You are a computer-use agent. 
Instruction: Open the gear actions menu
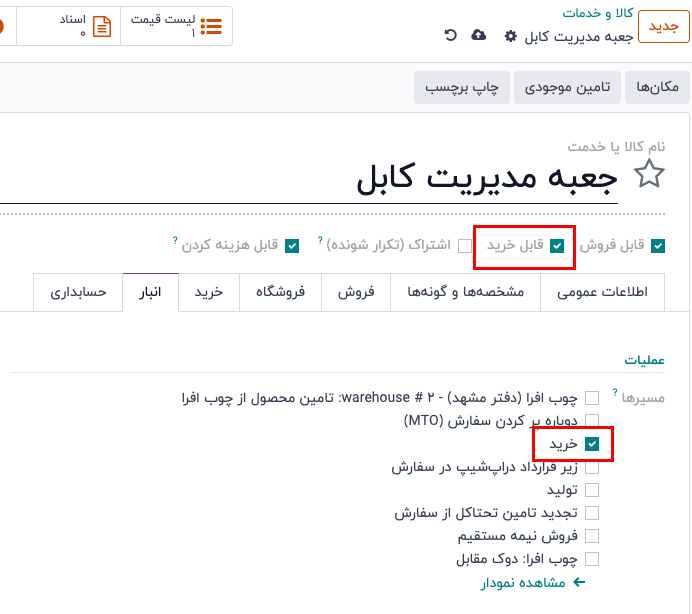tap(511, 36)
